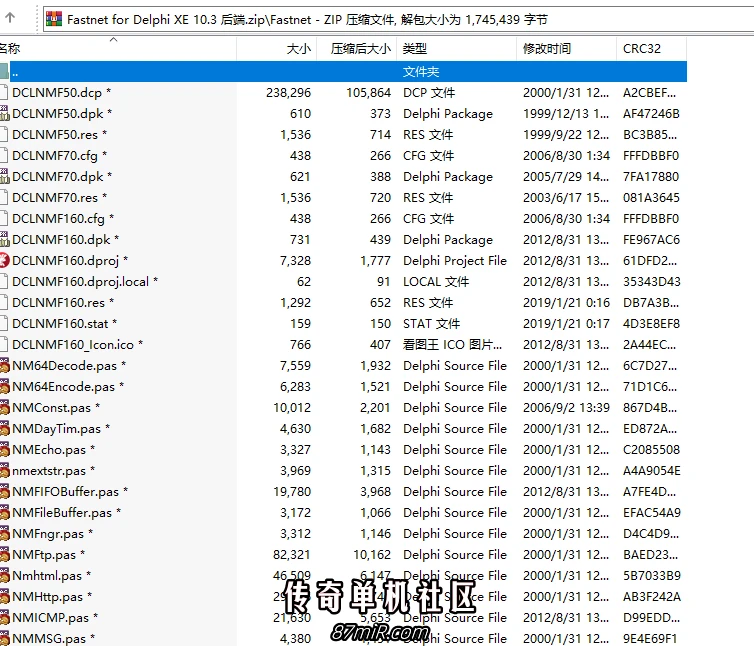Select file name NMFileBuffer.pas
The width and height of the screenshot is (754, 646).
pos(66,513)
